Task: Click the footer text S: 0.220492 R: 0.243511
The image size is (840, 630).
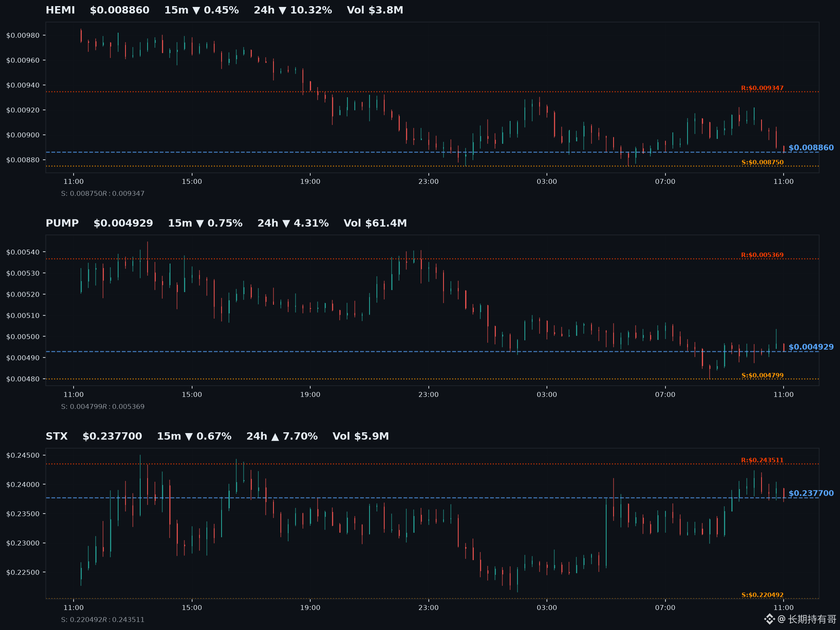Action: 103,619
